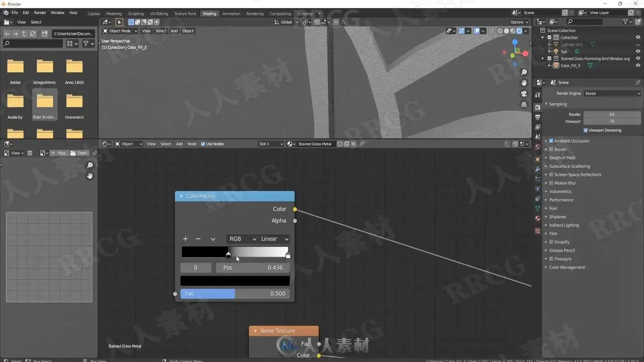Image resolution: width=644 pixels, height=362 pixels.
Task: Collapse the ColorRamp node
Action: point(181,196)
